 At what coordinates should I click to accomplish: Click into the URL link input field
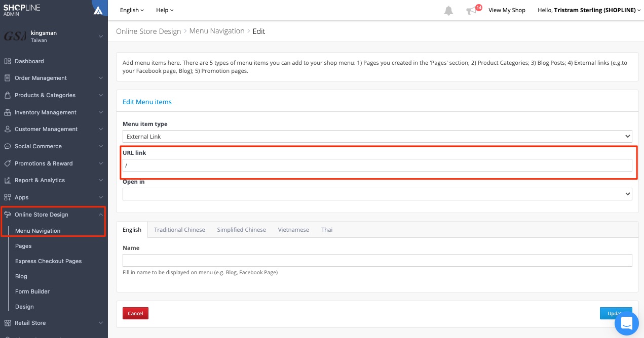coord(377,165)
